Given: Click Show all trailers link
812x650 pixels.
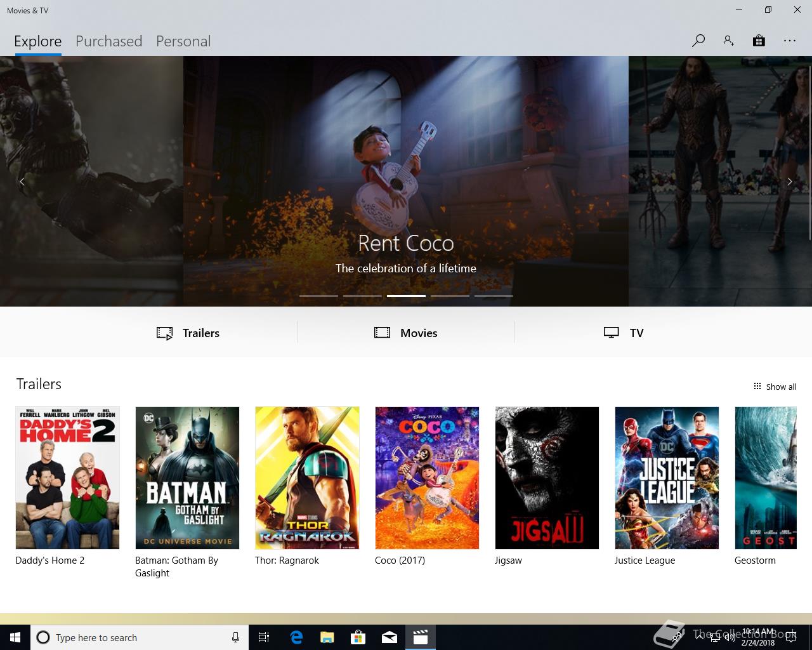Looking at the screenshot, I should point(775,387).
